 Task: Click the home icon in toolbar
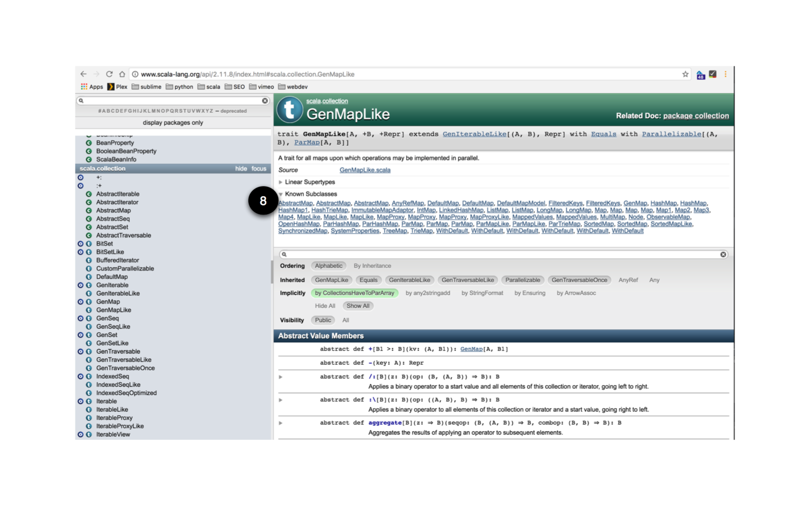(x=122, y=74)
